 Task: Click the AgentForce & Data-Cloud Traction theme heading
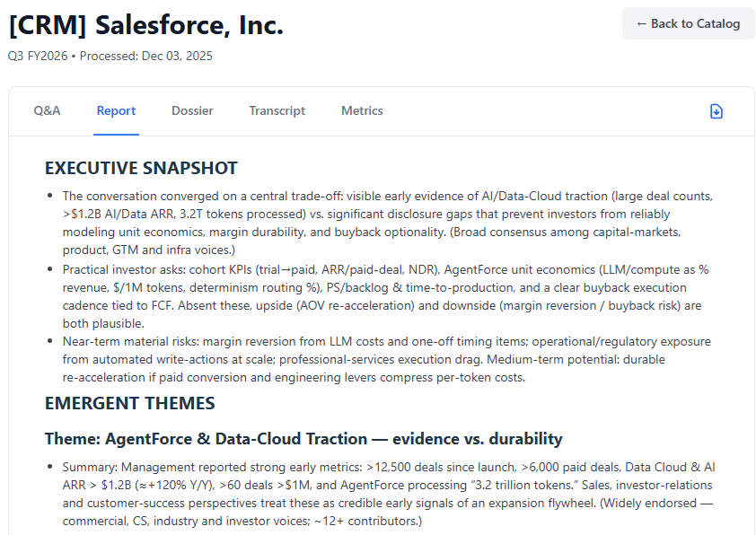pyautogui.click(x=303, y=439)
